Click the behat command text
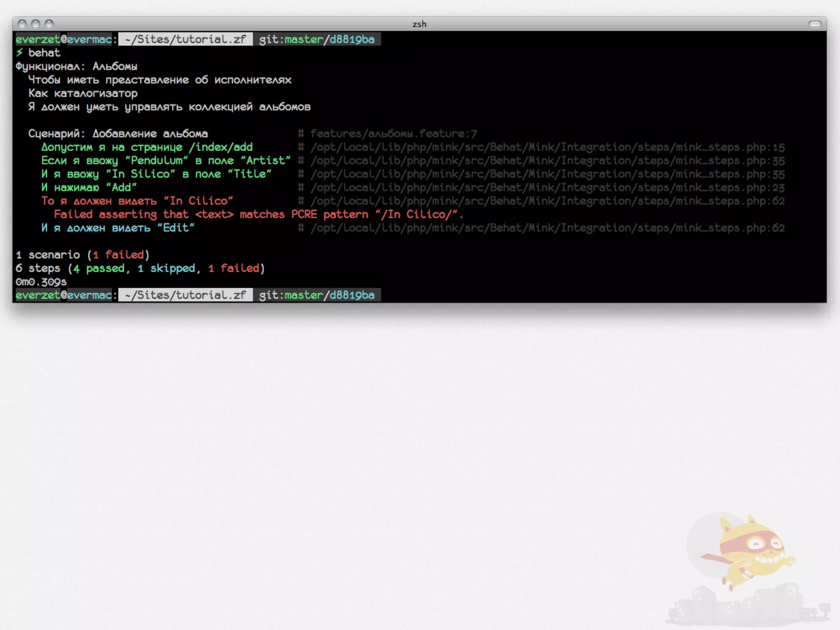The height and width of the screenshot is (630, 840). (x=44, y=53)
